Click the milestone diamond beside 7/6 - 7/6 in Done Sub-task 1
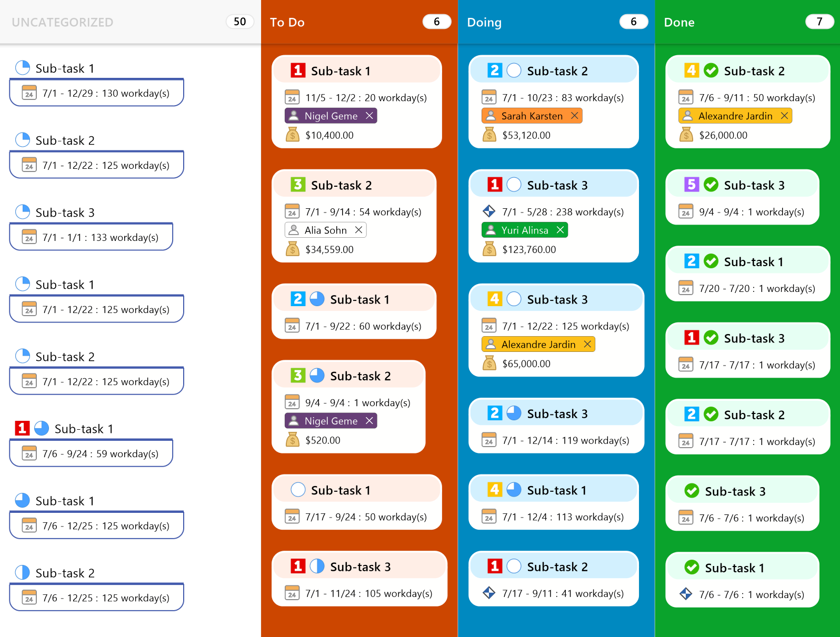The width and height of the screenshot is (840, 637). [x=686, y=594]
